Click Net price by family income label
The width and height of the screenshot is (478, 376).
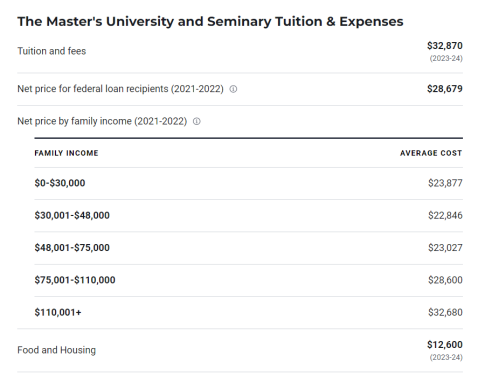click(x=102, y=121)
